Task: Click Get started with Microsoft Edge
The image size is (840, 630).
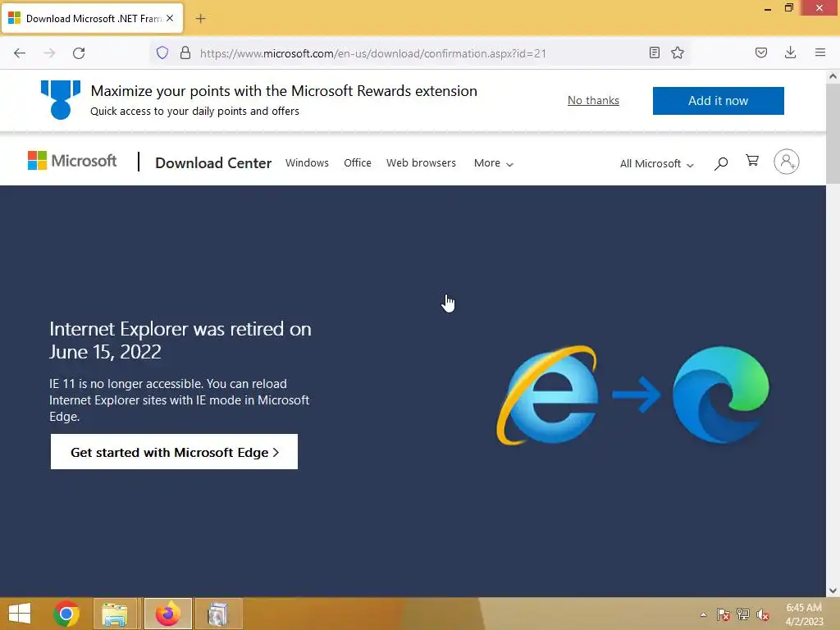Action: [174, 452]
